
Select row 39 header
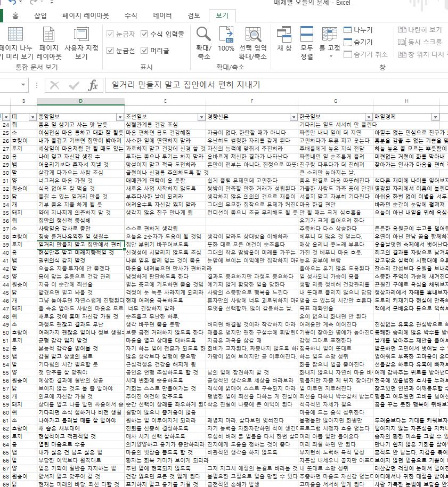(5, 245)
